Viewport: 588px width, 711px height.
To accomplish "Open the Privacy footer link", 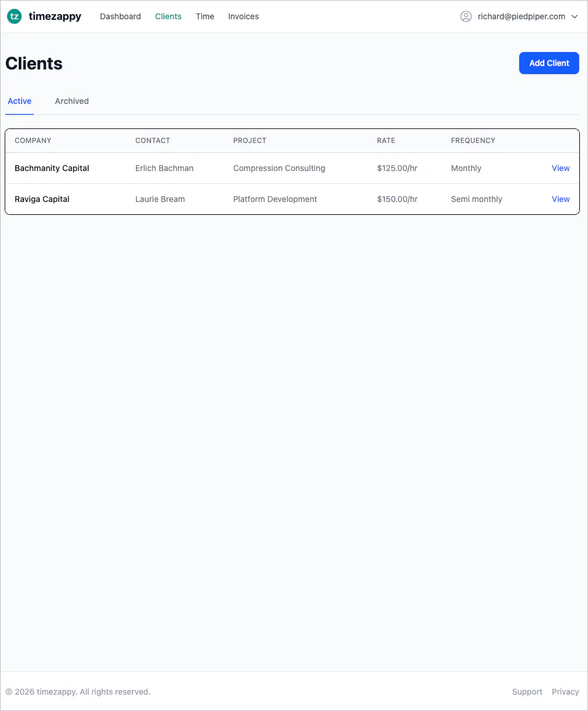I will point(565,692).
